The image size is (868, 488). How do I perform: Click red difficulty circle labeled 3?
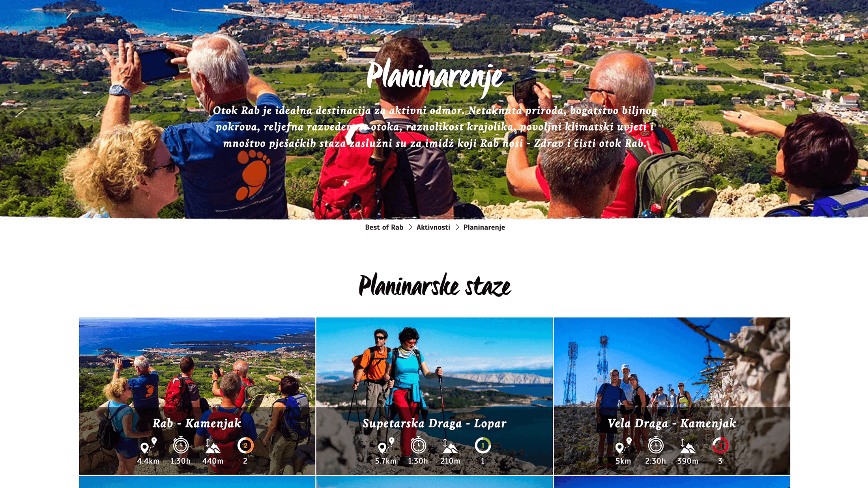click(720, 446)
